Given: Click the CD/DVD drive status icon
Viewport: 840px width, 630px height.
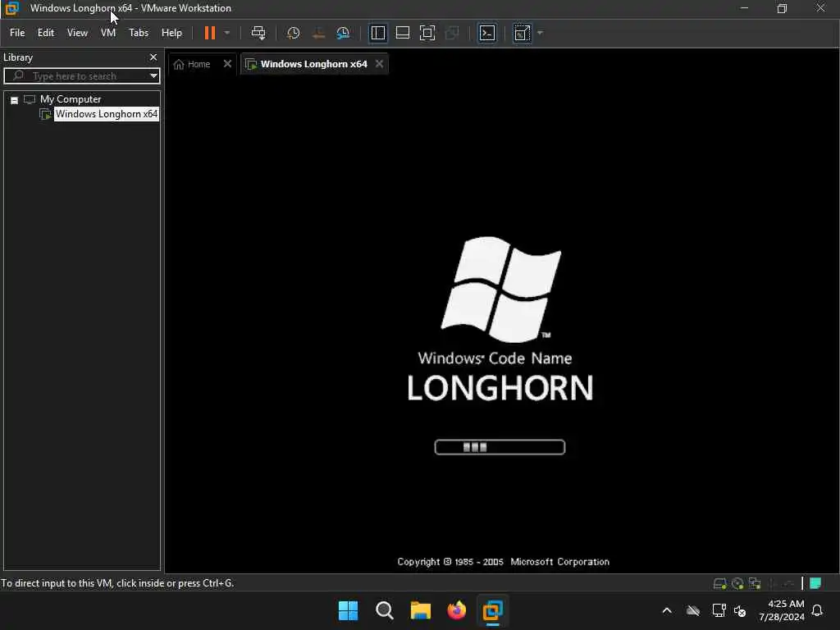Looking at the screenshot, I should [x=737, y=583].
